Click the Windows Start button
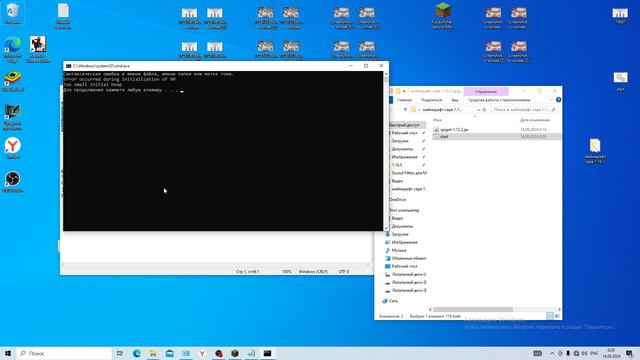 [x=8, y=353]
